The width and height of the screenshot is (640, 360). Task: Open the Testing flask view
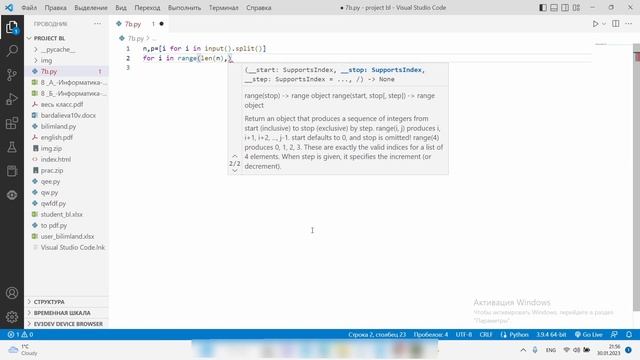point(12,147)
